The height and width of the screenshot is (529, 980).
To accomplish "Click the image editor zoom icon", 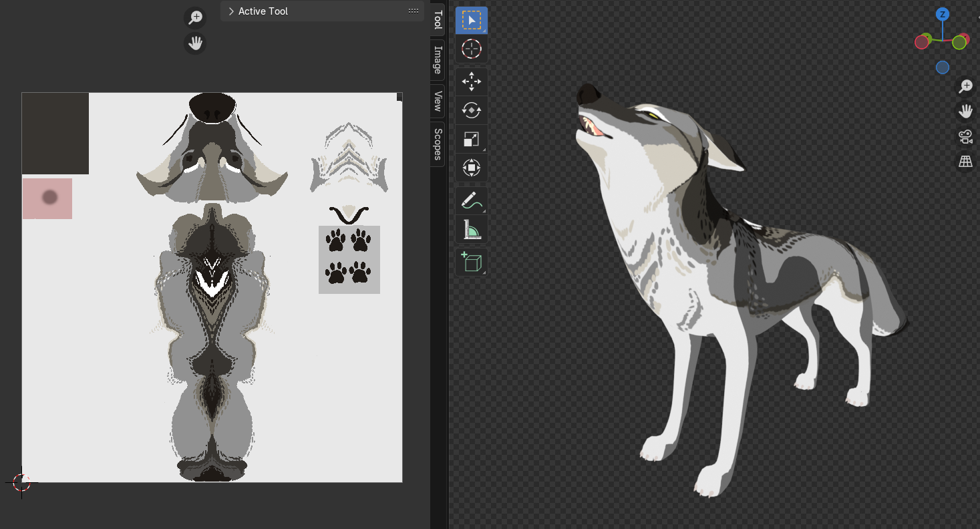I will (x=194, y=17).
